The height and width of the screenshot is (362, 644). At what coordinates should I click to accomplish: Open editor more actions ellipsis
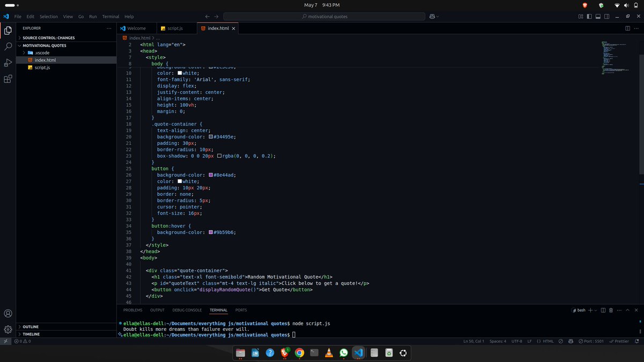click(637, 28)
